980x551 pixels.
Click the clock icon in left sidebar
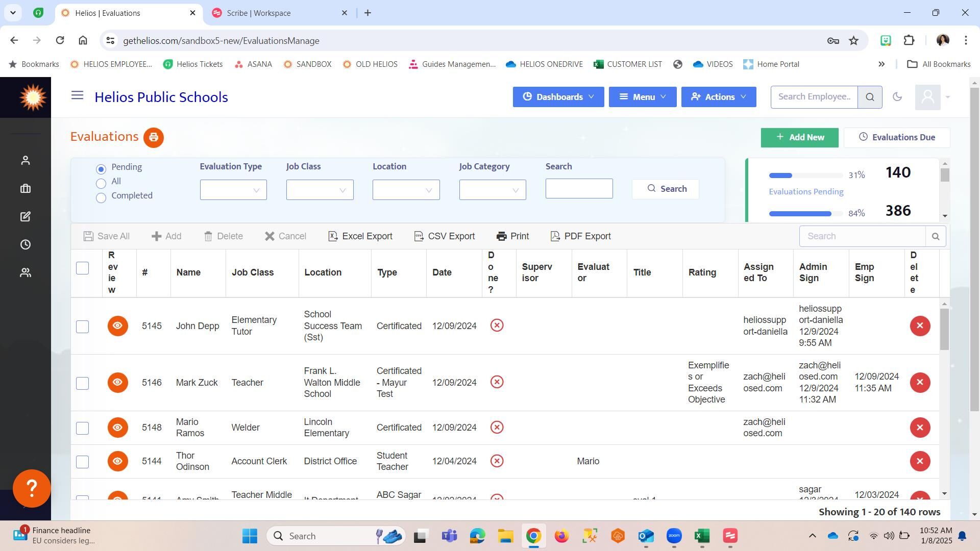coord(25,245)
